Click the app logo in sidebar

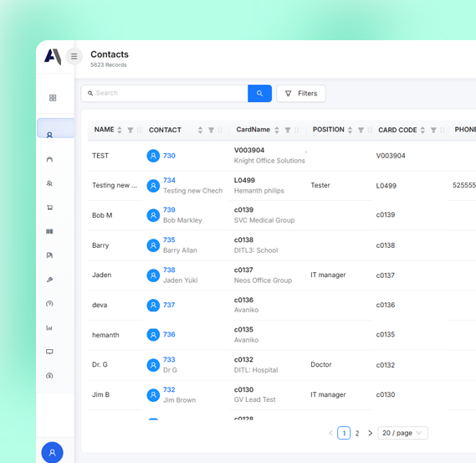53,56
